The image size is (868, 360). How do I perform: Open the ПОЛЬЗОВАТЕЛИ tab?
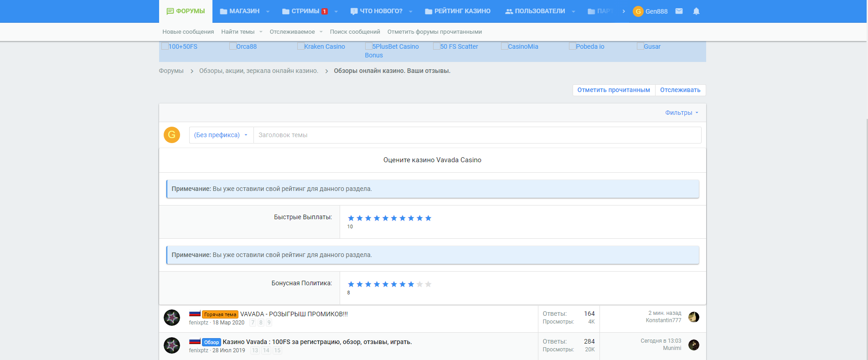[x=535, y=11]
